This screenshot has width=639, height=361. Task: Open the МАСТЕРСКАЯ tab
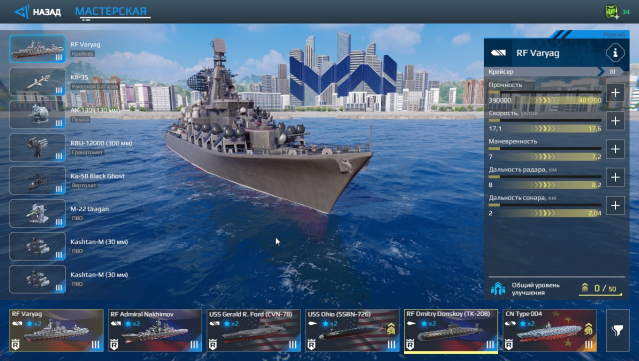111,11
